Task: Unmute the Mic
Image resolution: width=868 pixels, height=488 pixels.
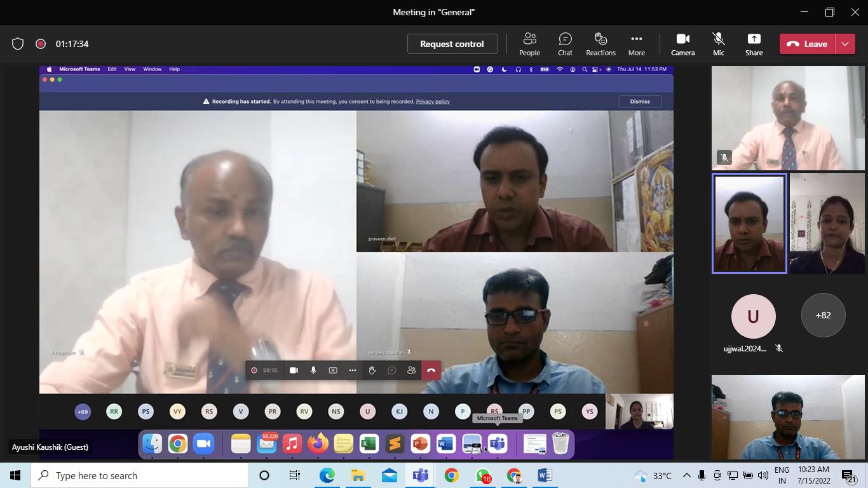Action: coord(718,44)
